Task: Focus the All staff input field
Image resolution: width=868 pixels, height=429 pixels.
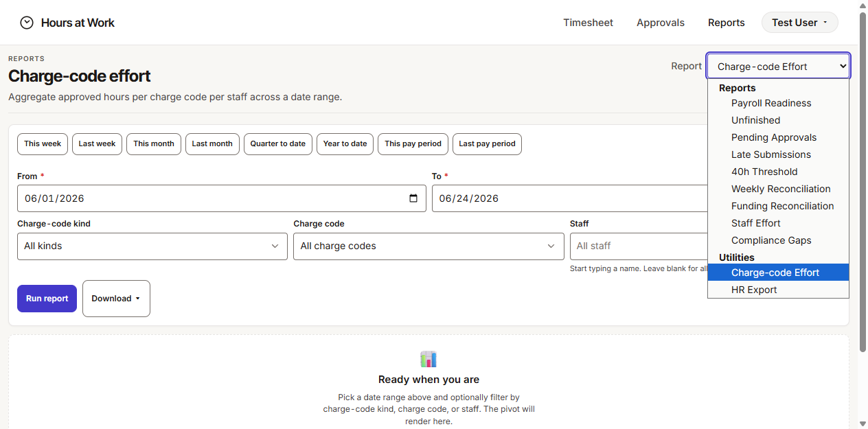Action: (639, 246)
